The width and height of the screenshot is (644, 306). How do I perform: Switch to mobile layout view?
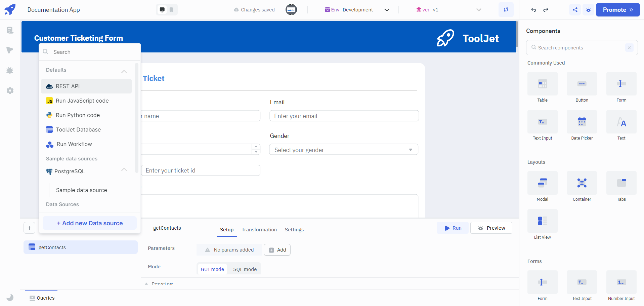(x=171, y=10)
